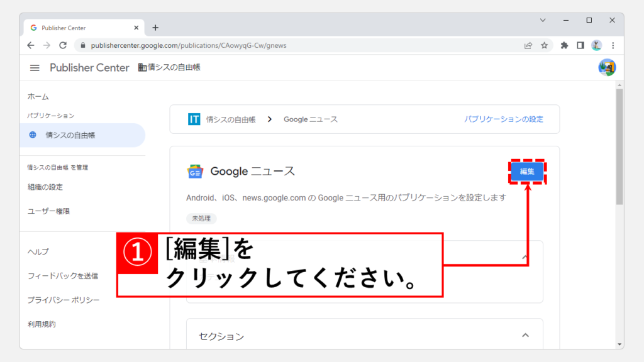Click the share page icon in address bar
Screen dimensions: 644x362
click(528, 45)
